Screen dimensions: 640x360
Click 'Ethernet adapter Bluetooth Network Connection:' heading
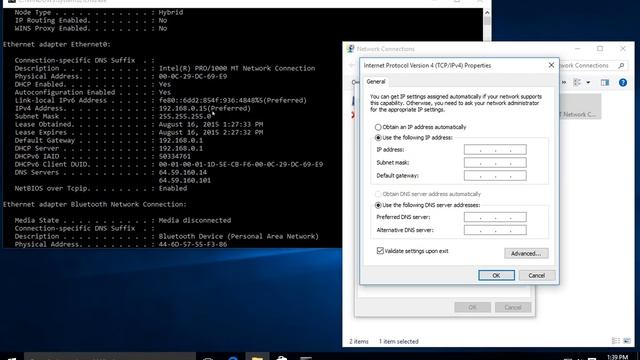coord(95,204)
